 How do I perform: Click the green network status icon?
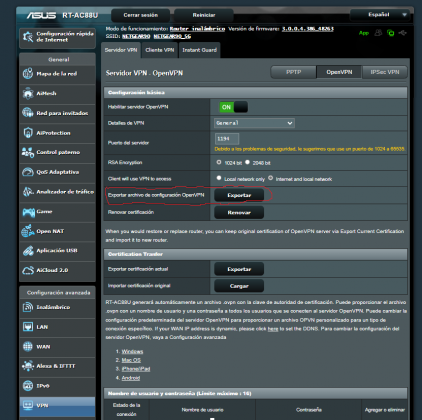390,33
